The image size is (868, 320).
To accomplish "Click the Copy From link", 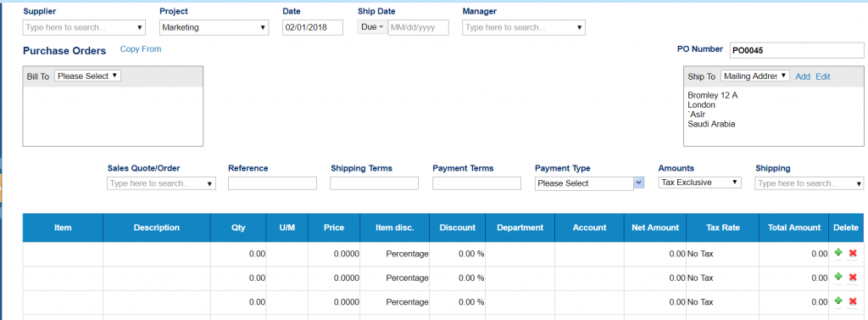I will coord(141,48).
